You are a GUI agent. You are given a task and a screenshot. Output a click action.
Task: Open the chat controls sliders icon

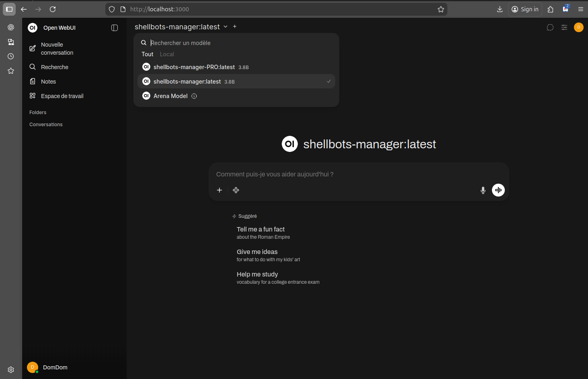[564, 27]
